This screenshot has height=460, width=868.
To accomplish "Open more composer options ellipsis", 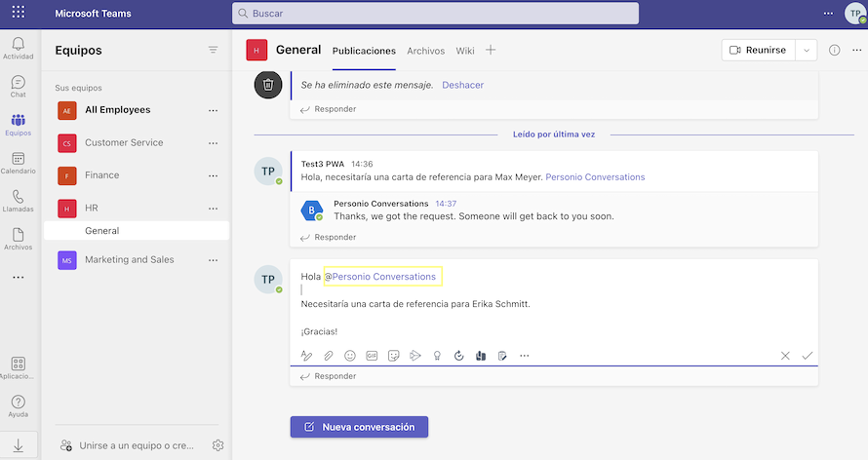I will (525, 356).
